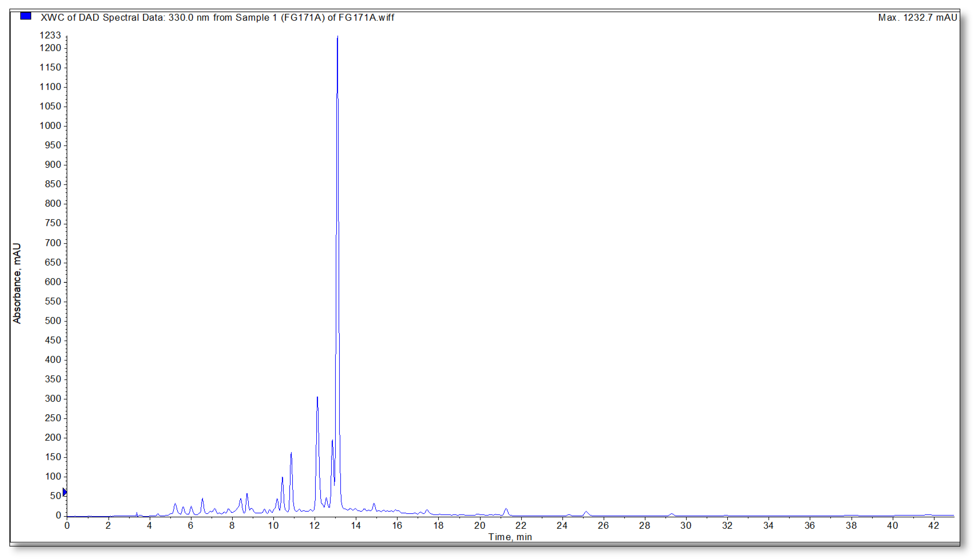
Task: Open options on the 'Max. 1232.7 mAU' label
Action: 918,17
